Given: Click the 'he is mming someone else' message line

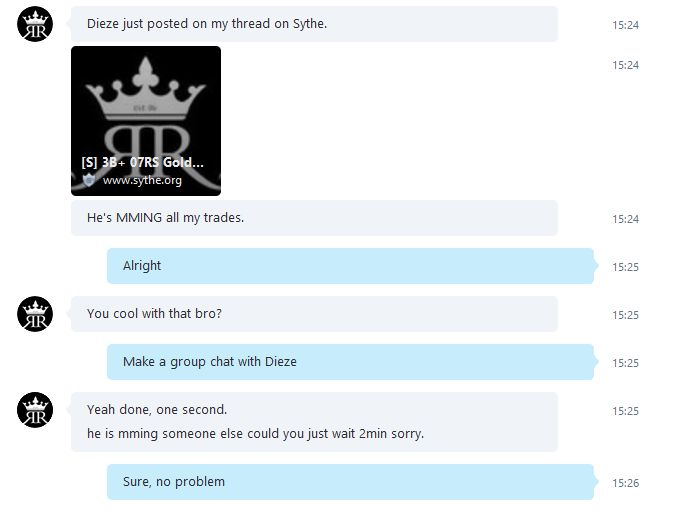Looking at the screenshot, I should tap(255, 434).
